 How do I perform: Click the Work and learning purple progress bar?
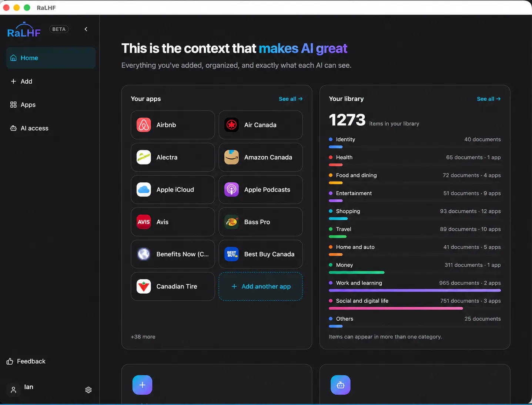click(x=415, y=290)
